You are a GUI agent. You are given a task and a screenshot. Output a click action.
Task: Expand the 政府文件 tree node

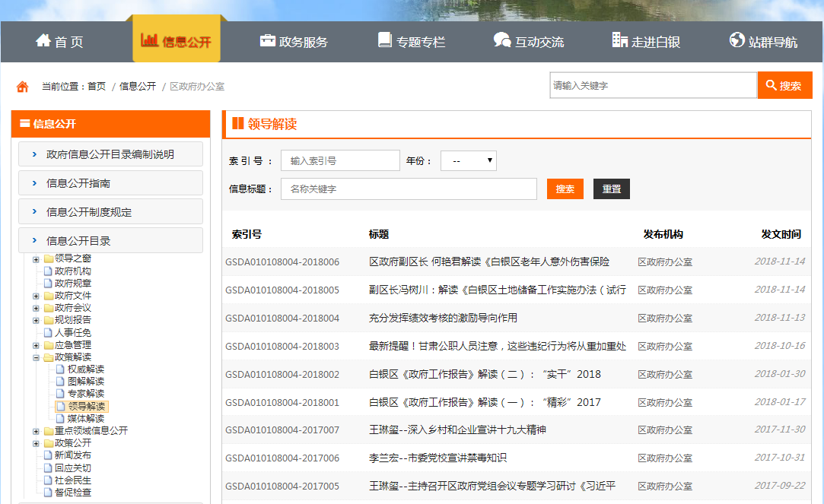(36, 296)
